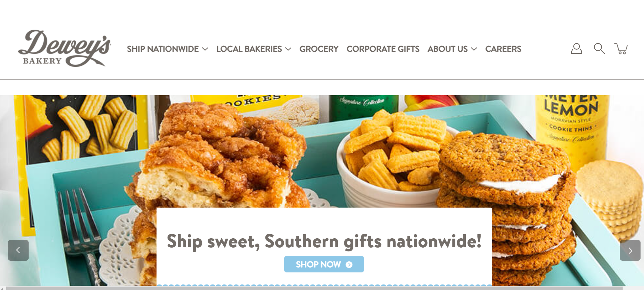Expand Ship Nationwide chevron
Viewport: 644px width, 290px height.
click(205, 49)
